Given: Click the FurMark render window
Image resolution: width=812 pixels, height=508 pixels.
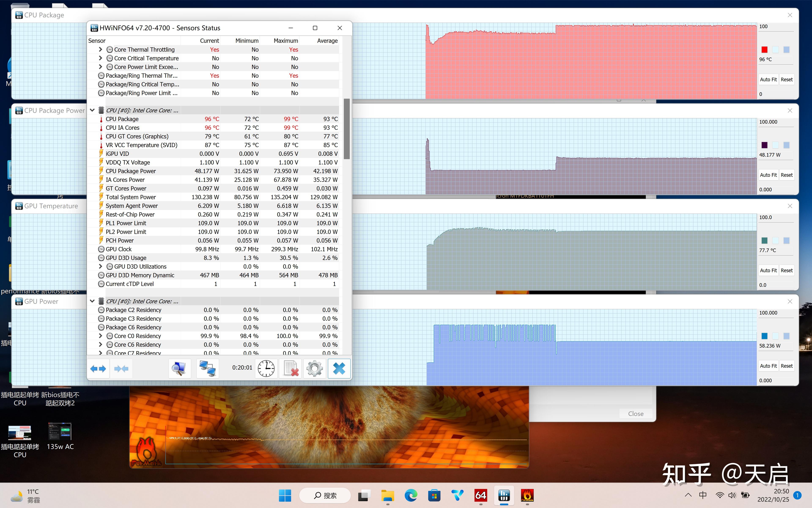Looking at the screenshot, I should pos(329,427).
